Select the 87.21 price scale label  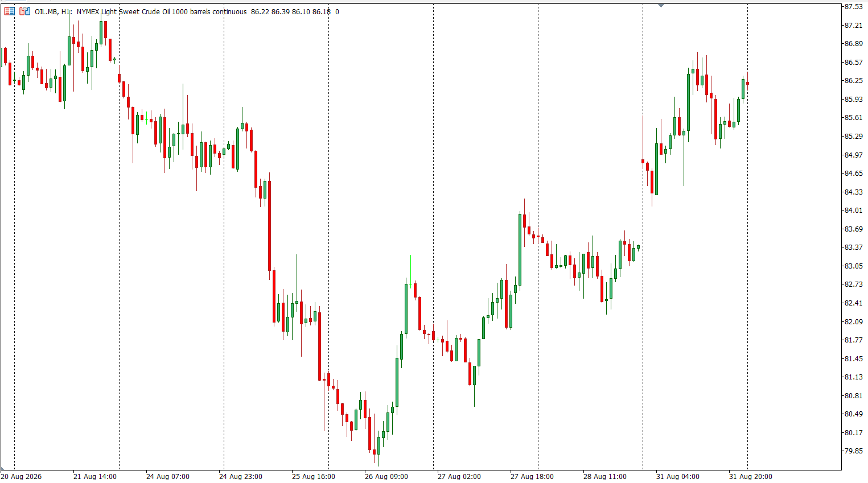point(853,25)
